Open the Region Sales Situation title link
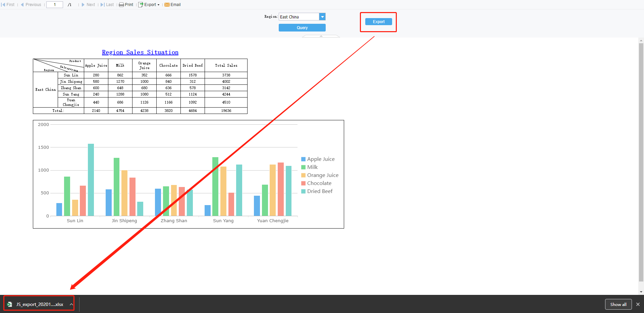Image resolution: width=644 pixels, height=313 pixels. (x=140, y=52)
